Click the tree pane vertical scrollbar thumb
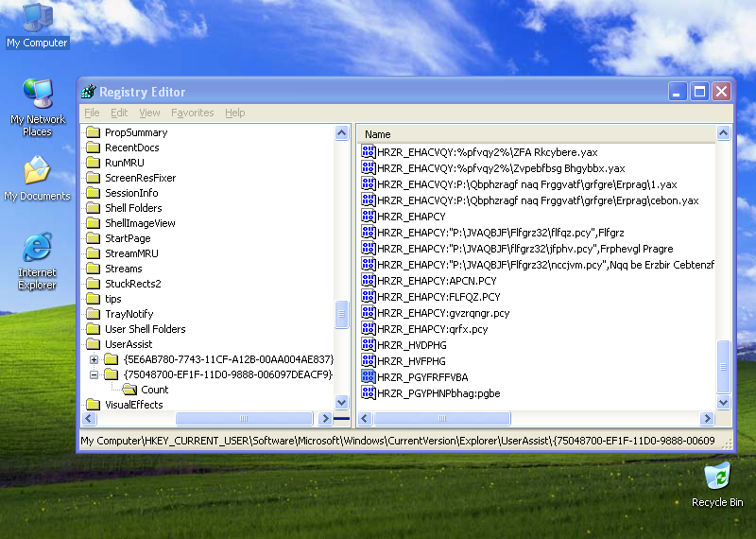 (x=341, y=314)
